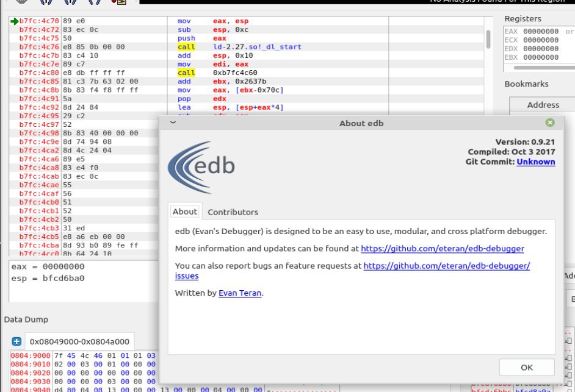575x392 pixels.
Task: Select the 0x08049000-0x0804a000 dump tab
Action: (x=79, y=341)
